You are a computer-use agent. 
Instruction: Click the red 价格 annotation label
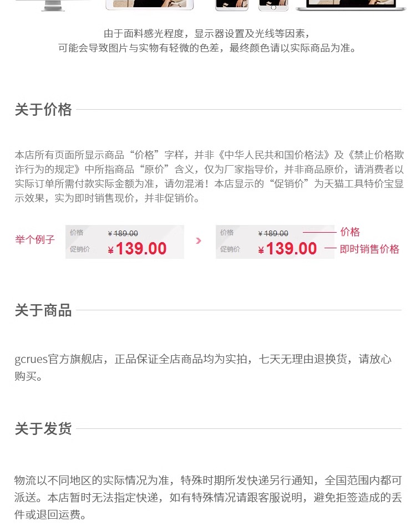pyautogui.click(x=350, y=232)
